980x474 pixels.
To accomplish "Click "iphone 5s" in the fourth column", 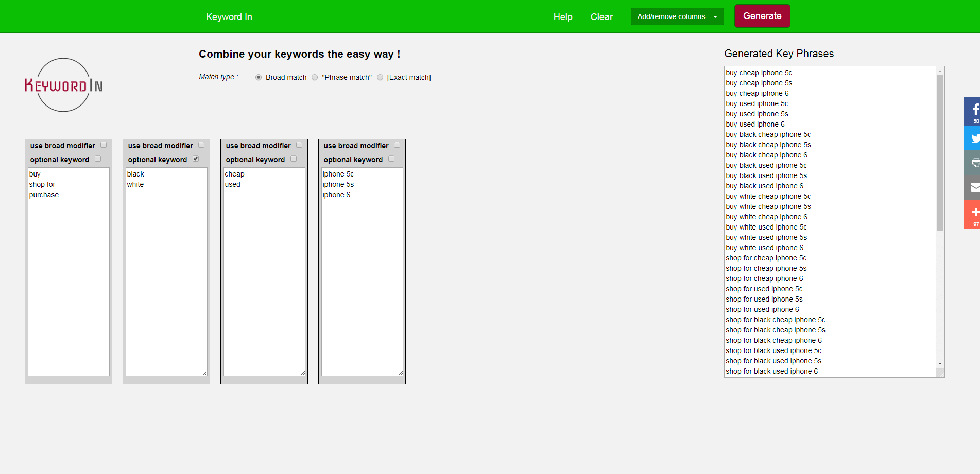I will click(x=338, y=184).
